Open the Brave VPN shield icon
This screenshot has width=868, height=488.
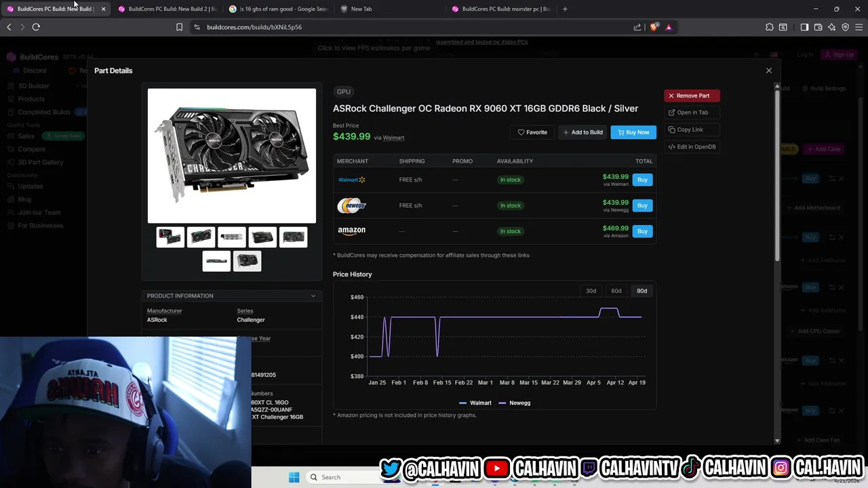pyautogui.click(x=845, y=27)
